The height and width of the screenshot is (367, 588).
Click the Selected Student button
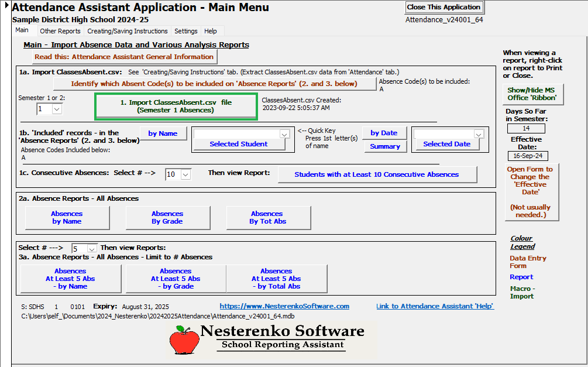click(x=239, y=144)
